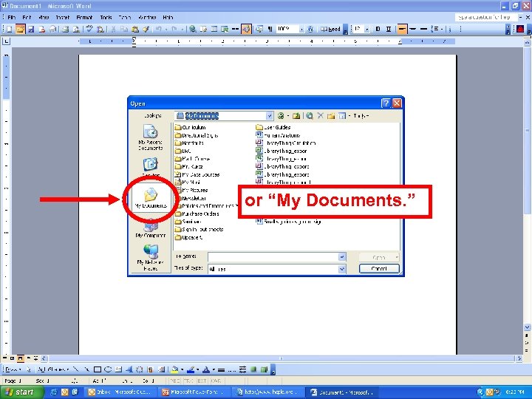This screenshot has height=399, width=532.
Task: Click the Print icon in toolbar
Action: coord(65,29)
